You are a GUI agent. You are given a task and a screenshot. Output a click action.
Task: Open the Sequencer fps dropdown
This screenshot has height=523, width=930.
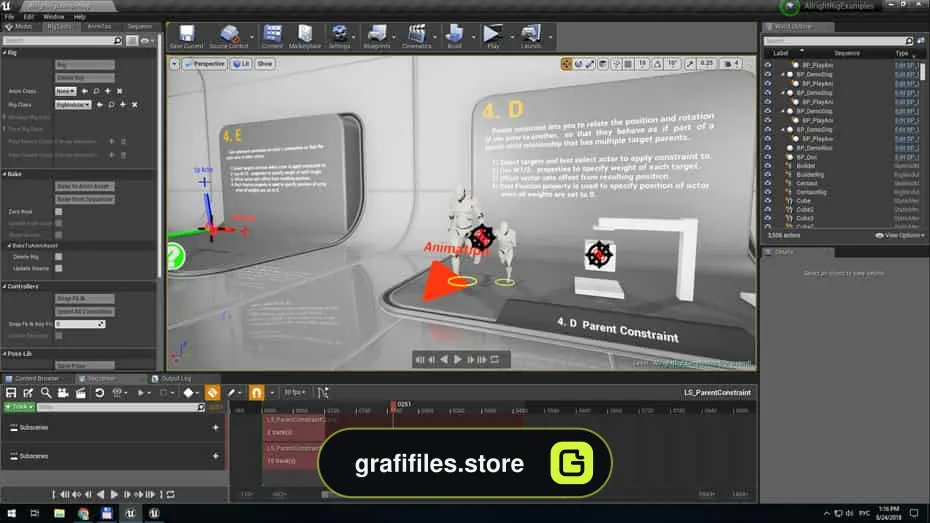295,393
